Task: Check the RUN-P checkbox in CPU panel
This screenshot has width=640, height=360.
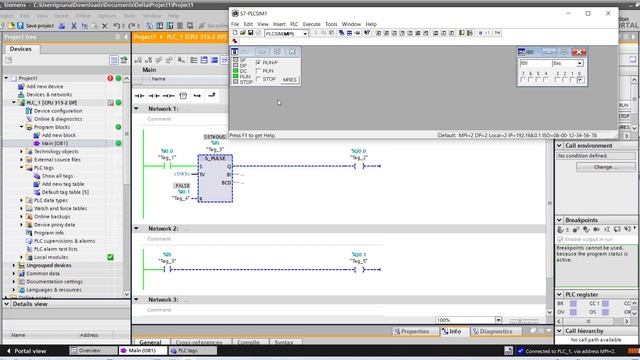Action: 258,62
